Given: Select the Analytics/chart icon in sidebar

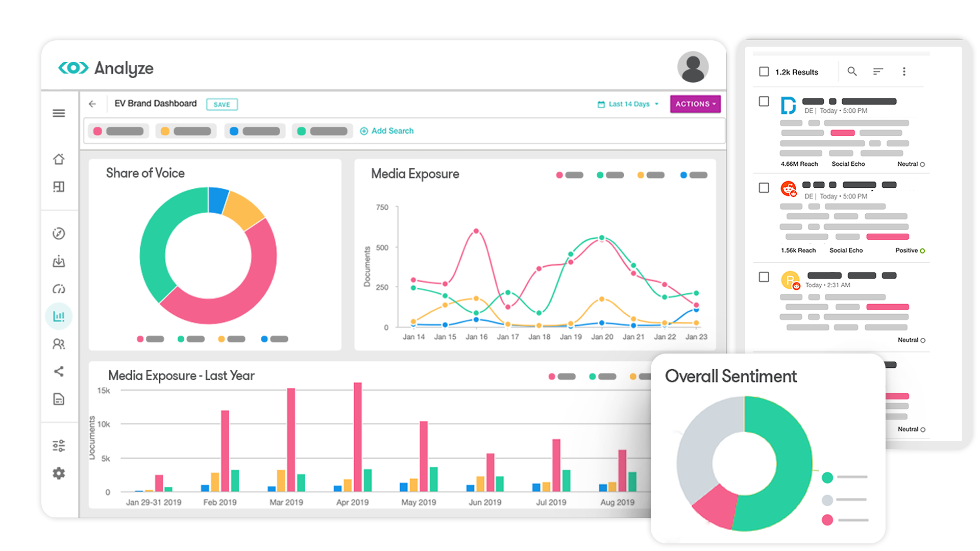Looking at the screenshot, I should pyautogui.click(x=59, y=315).
